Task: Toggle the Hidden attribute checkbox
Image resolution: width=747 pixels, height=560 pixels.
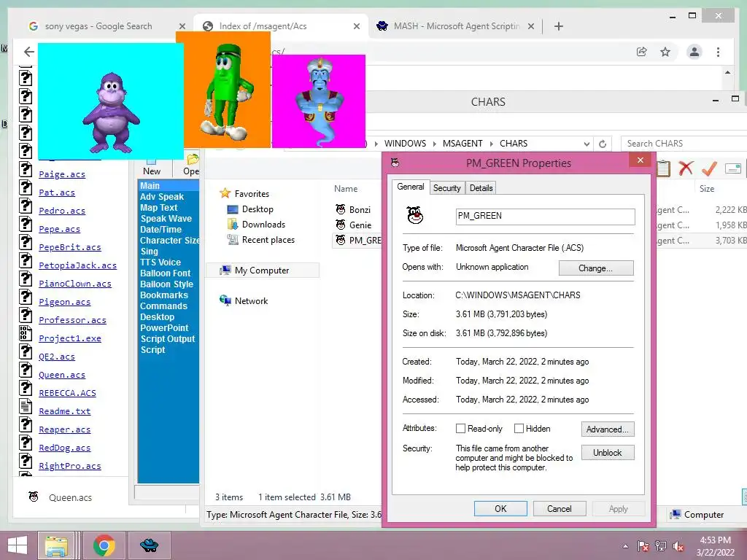Action: pos(519,429)
